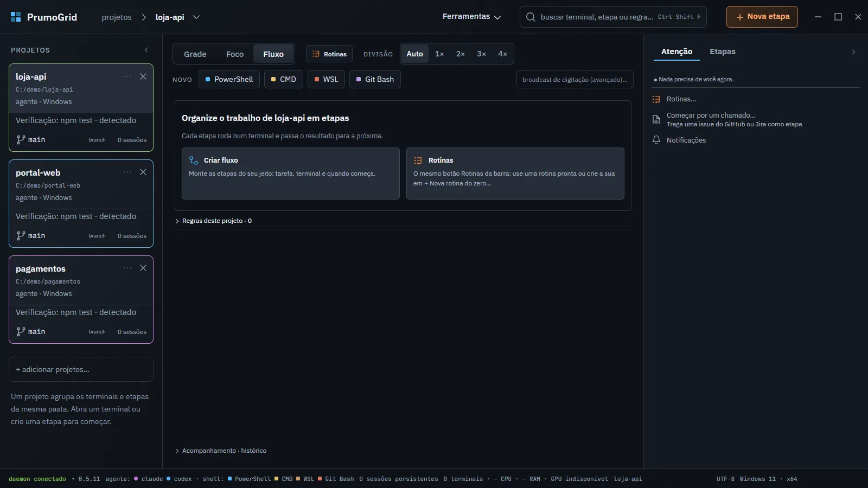Close the portal-web project card

(143, 172)
